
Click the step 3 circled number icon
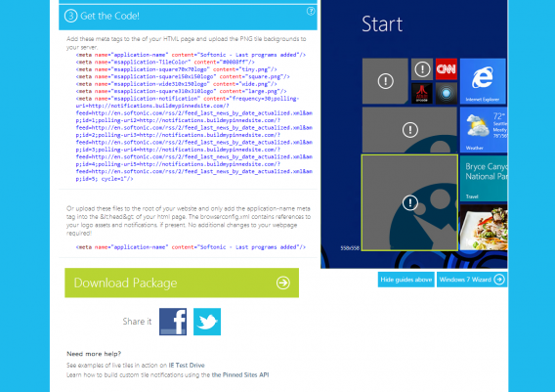tap(70, 16)
